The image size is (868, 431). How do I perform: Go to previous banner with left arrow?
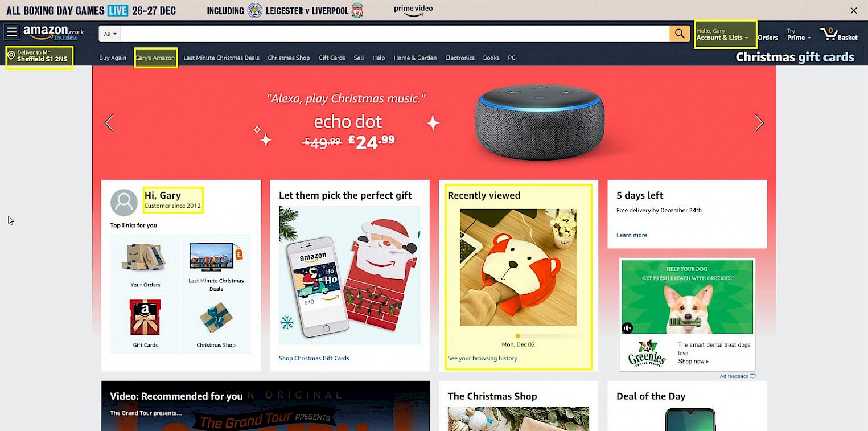pyautogui.click(x=109, y=122)
